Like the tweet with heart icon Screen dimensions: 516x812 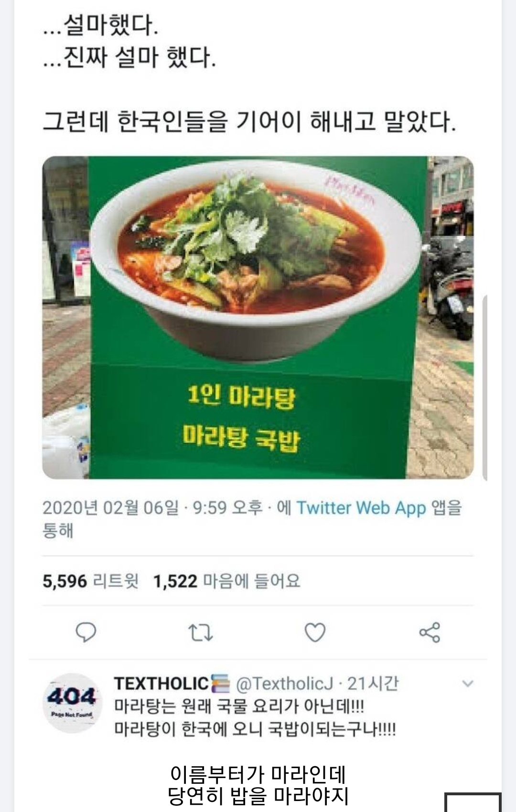(315, 632)
